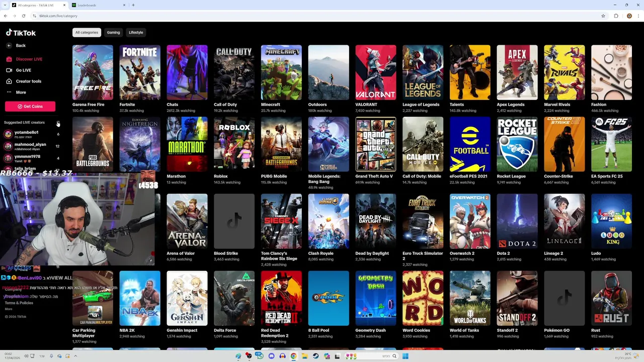Click the Get Coins button
This screenshot has height=362, width=644.
coord(30,106)
